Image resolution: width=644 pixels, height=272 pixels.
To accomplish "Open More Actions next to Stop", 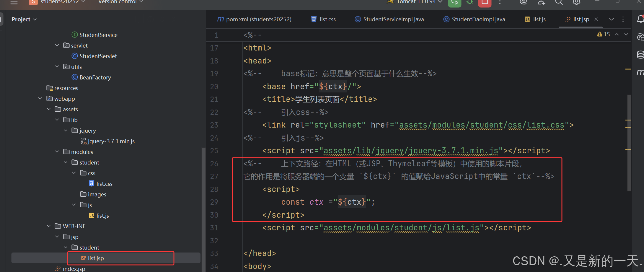I will point(500,2).
